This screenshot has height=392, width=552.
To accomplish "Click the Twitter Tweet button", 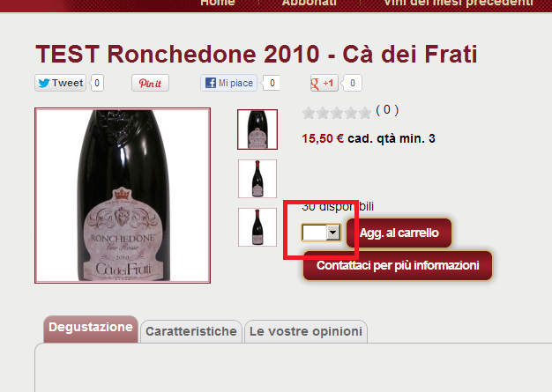I will [x=60, y=83].
